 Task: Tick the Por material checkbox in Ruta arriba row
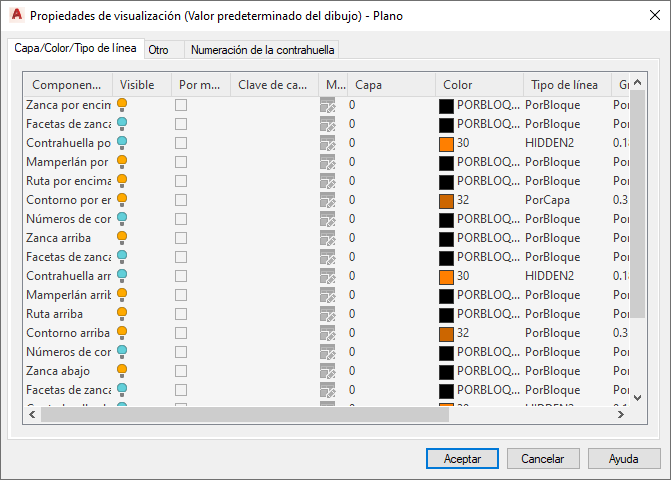point(181,314)
